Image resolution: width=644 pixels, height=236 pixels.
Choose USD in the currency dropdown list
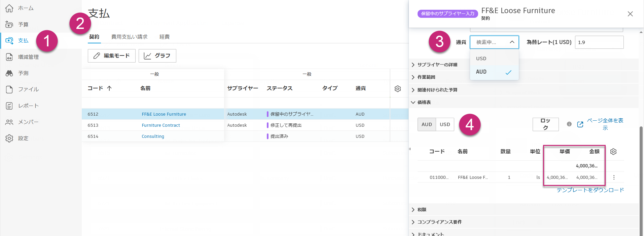(494, 58)
